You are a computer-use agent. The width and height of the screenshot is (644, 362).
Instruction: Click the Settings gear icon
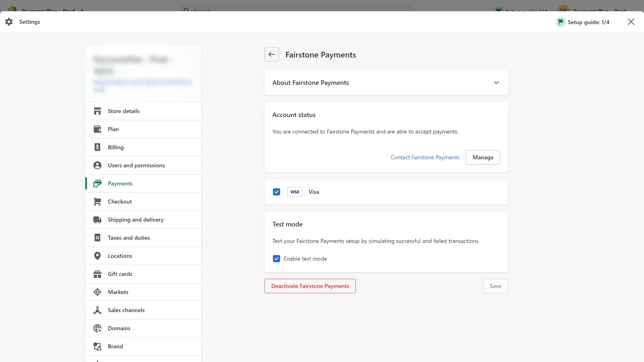9,22
